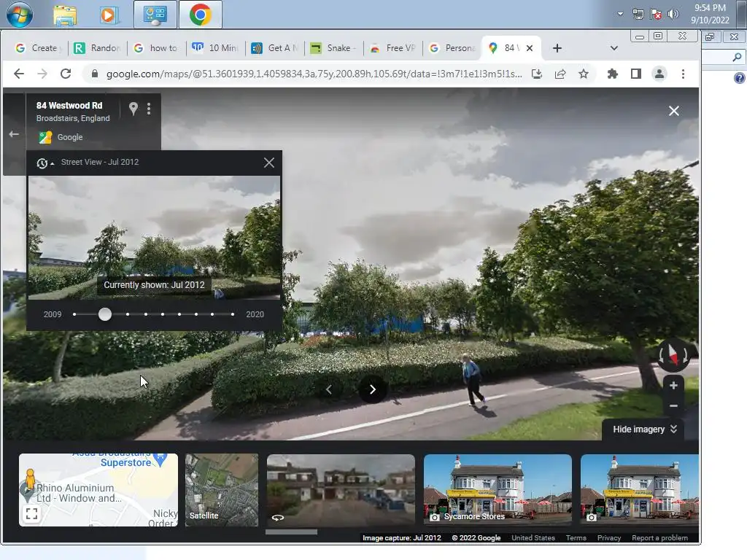Show hidden system tray icons arrow

[x=620, y=14]
